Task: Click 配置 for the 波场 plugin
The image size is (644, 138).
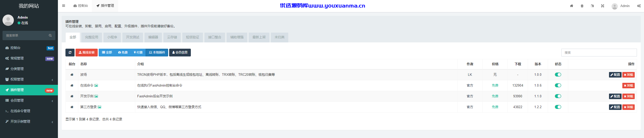Action: pos(615,75)
